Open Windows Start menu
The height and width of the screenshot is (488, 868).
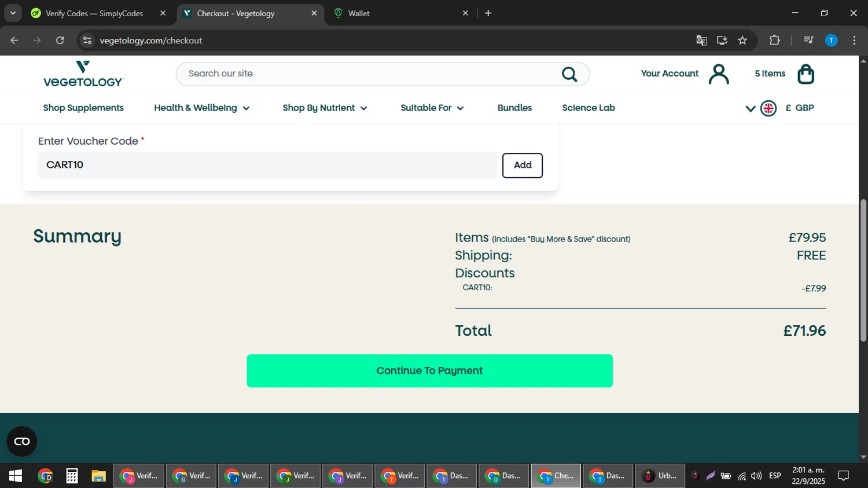[16, 476]
